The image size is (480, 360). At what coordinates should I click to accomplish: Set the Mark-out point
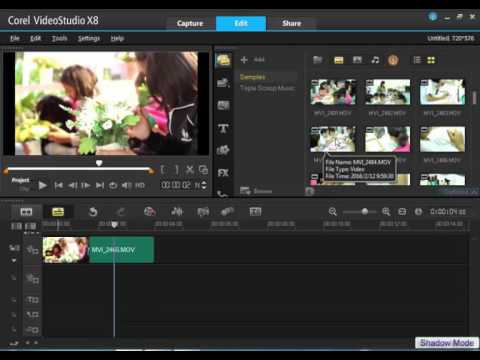(177, 170)
